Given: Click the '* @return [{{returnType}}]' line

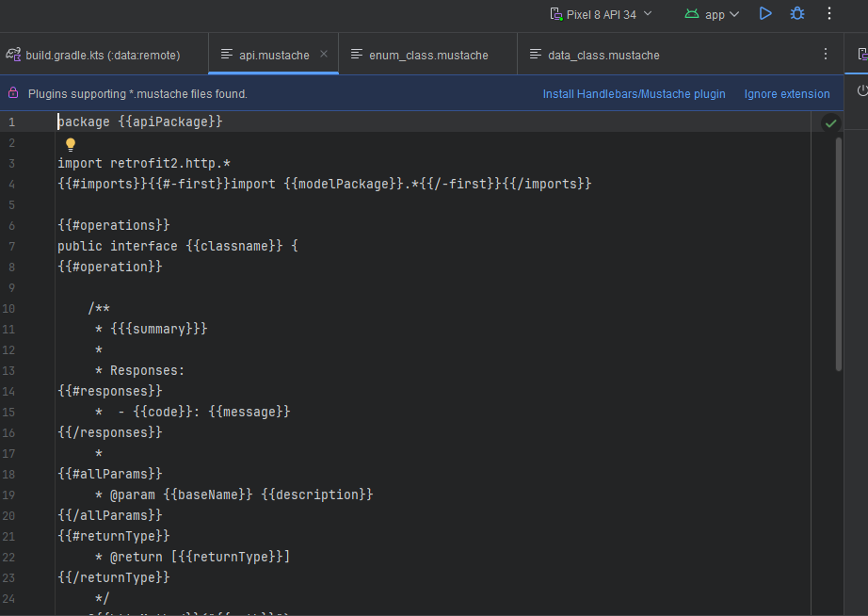Looking at the screenshot, I should 192,557.
